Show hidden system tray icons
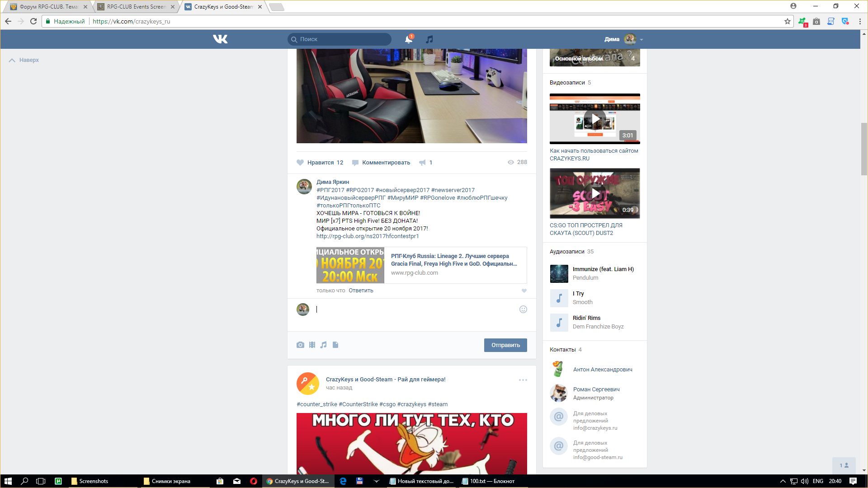868x488 pixels. (783, 481)
